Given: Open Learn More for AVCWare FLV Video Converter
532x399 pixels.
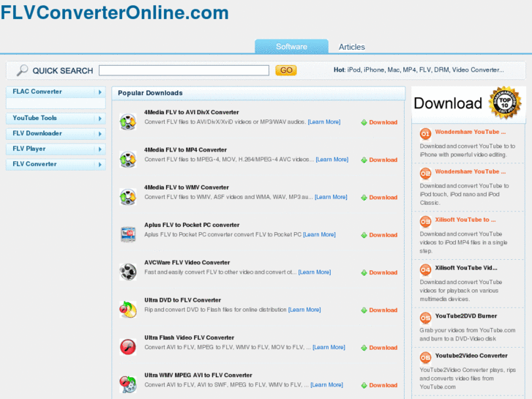Looking at the screenshot, I should [315, 272].
